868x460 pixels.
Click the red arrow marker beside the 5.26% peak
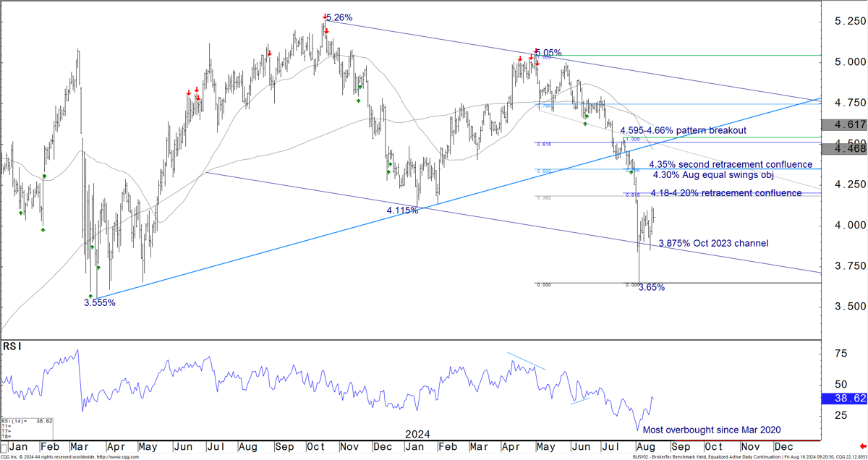323,16
